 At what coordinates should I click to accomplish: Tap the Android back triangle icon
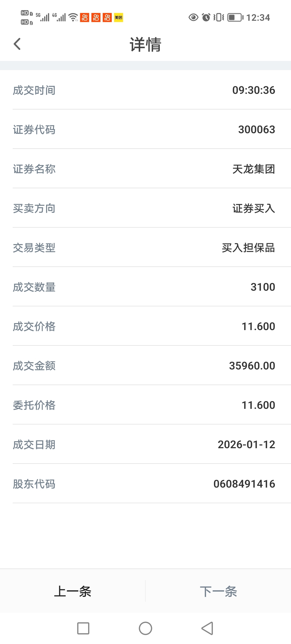click(x=207, y=628)
